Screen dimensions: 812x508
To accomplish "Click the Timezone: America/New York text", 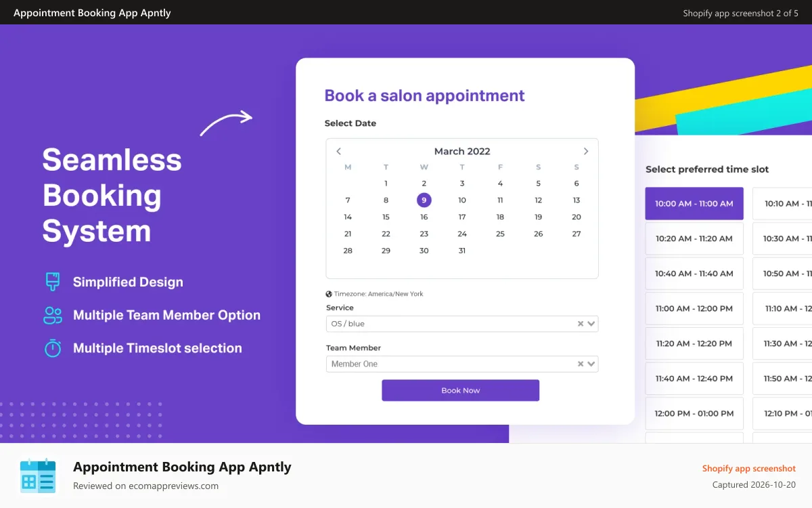I will [378, 294].
